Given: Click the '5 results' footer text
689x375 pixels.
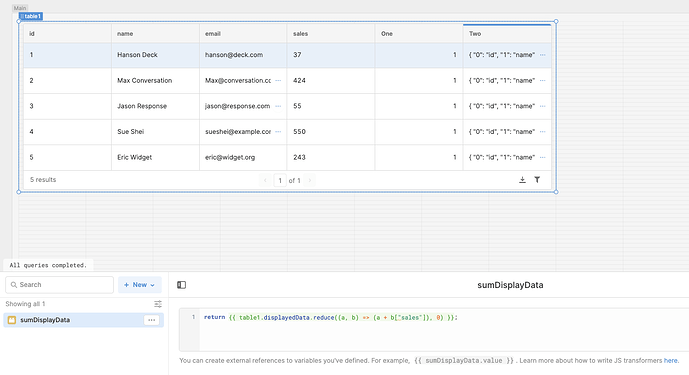Looking at the screenshot, I should click(43, 180).
